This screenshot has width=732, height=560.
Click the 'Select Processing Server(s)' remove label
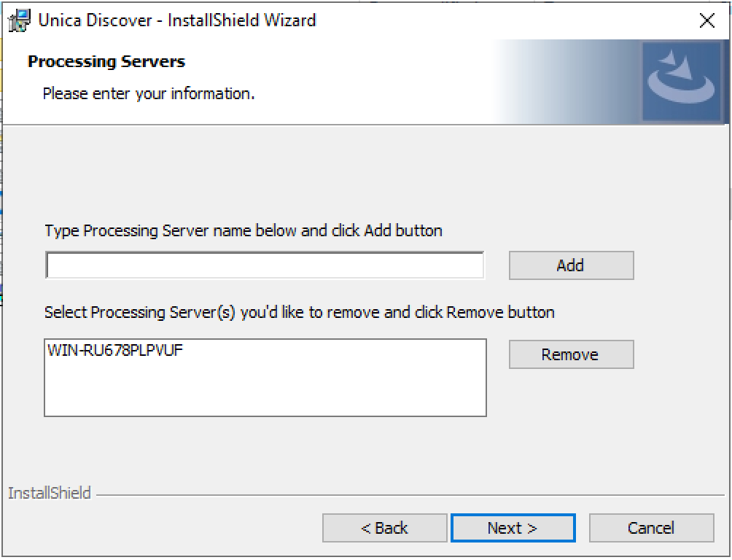click(299, 313)
